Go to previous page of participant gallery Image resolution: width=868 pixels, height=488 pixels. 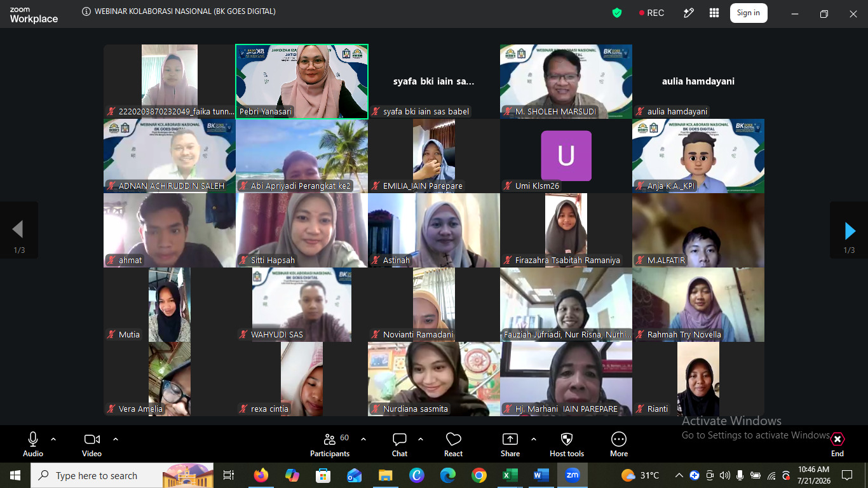coord(18,231)
